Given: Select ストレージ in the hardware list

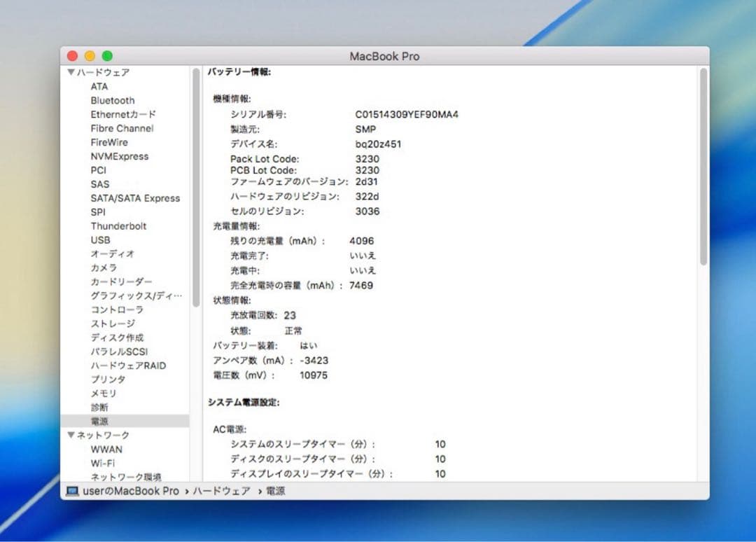Looking at the screenshot, I should tap(112, 324).
